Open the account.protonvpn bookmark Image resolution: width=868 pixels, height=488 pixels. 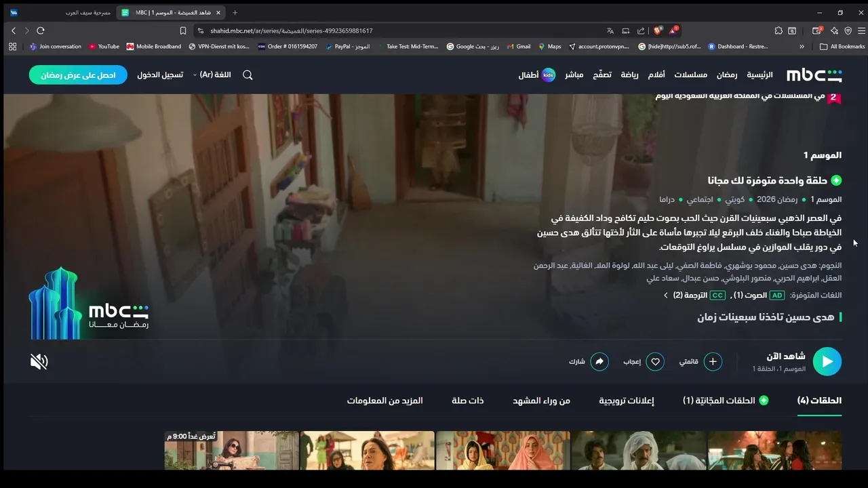[x=600, y=47]
